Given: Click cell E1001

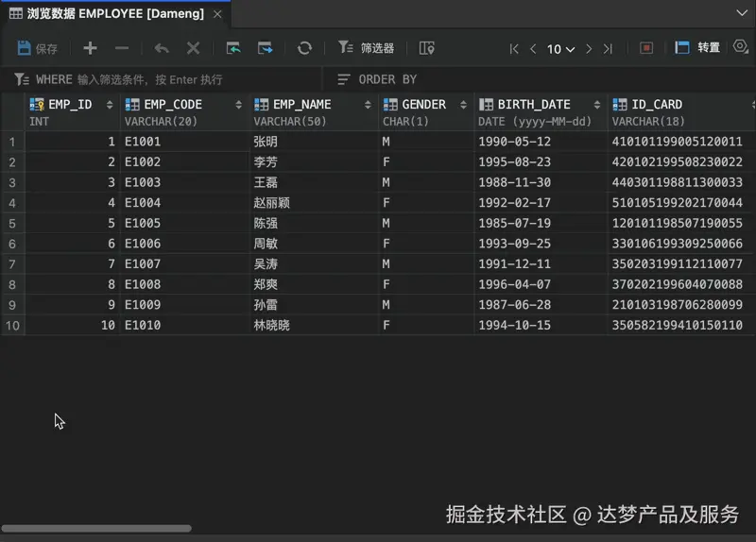Looking at the screenshot, I should click(x=185, y=142).
